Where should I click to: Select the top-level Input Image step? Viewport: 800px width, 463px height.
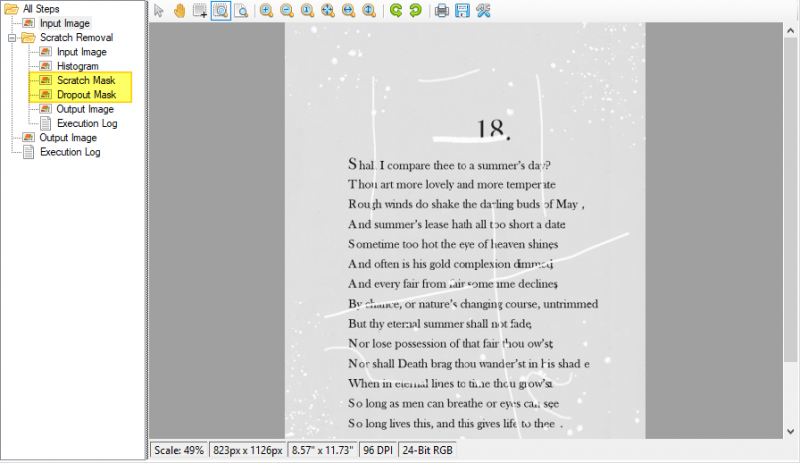point(65,23)
